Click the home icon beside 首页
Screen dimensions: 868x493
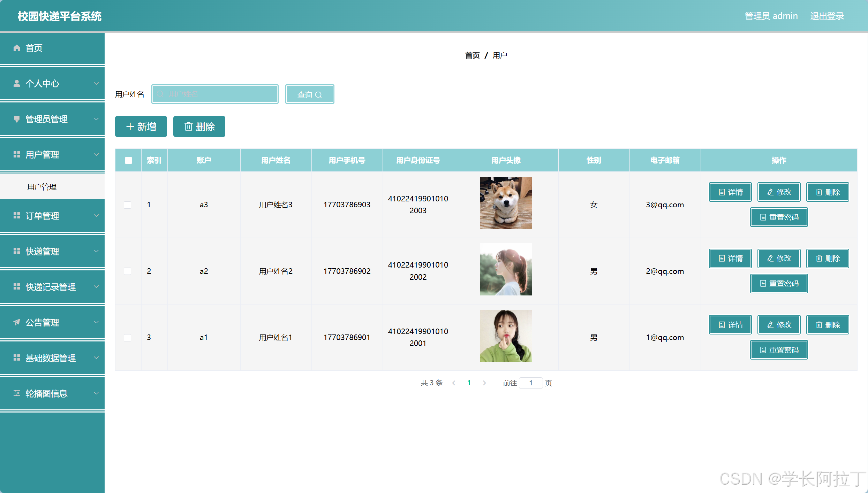pos(16,48)
